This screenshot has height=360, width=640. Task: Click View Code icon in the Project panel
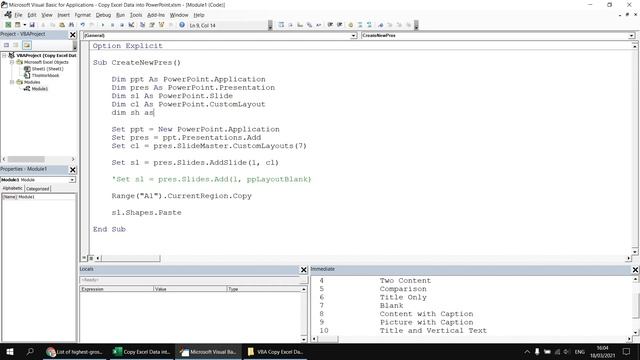coord(7,45)
